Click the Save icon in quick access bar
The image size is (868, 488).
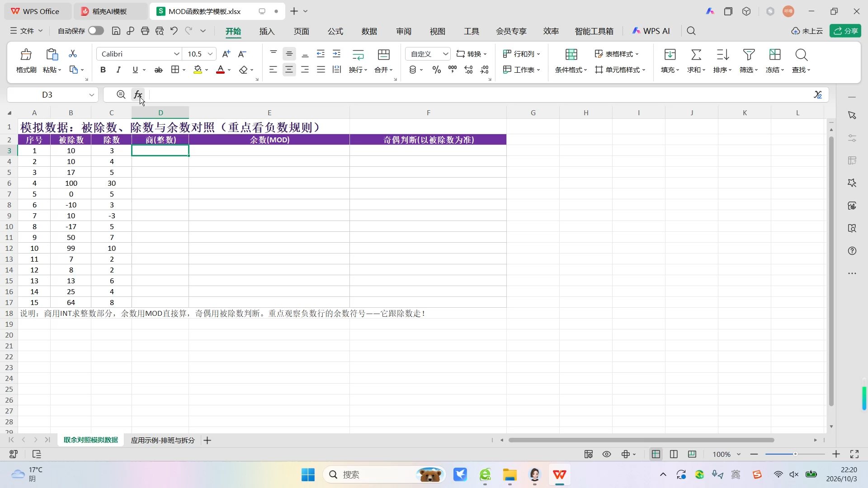[116, 31]
